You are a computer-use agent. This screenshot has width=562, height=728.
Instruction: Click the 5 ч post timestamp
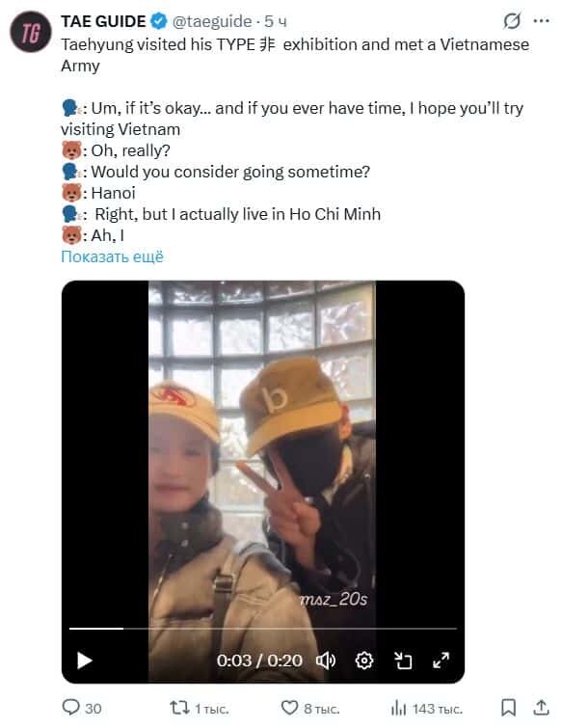coord(276,21)
